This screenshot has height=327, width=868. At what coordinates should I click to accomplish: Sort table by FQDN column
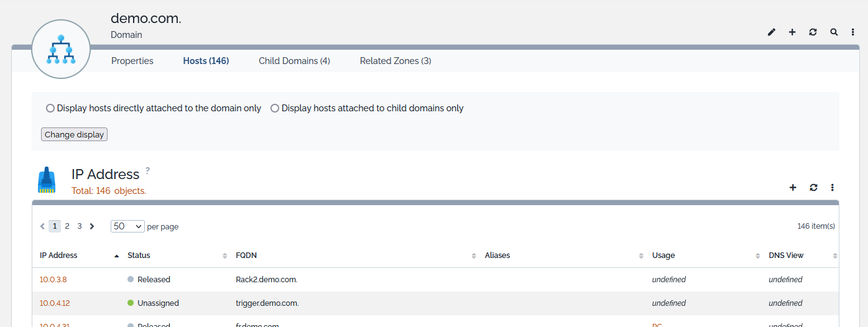coord(246,256)
